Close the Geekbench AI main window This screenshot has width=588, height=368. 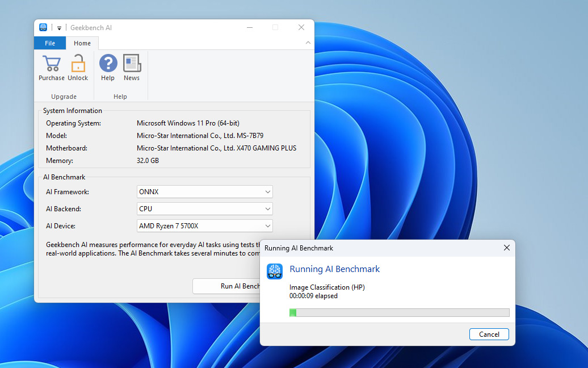pyautogui.click(x=301, y=27)
